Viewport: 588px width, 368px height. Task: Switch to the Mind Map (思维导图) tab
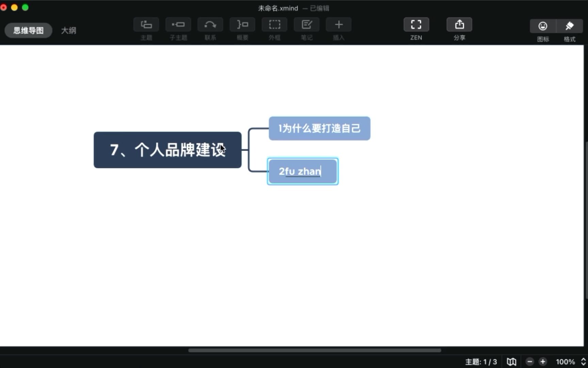29,30
